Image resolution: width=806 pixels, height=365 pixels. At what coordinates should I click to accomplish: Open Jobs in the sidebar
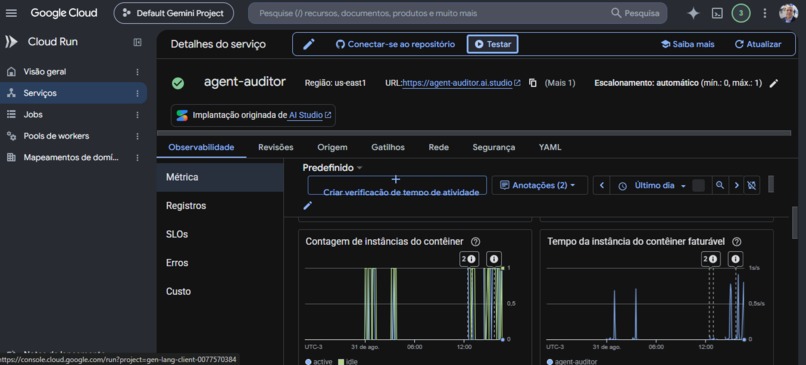(33, 115)
